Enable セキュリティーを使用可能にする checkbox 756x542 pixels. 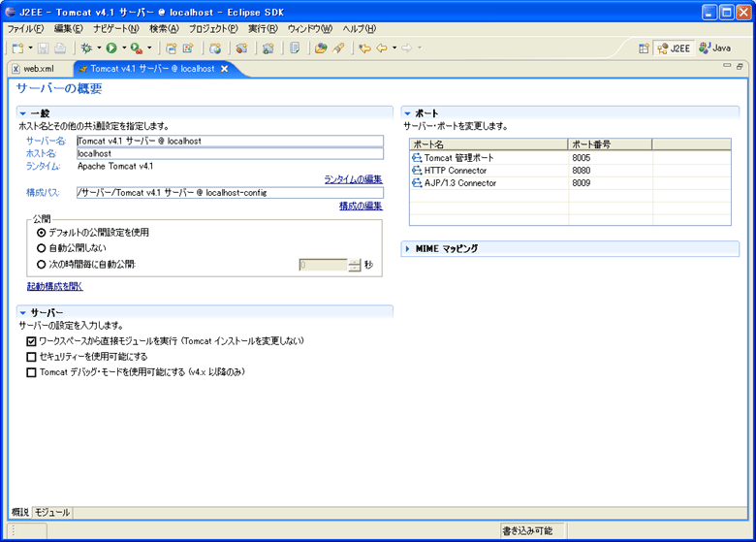click(31, 357)
